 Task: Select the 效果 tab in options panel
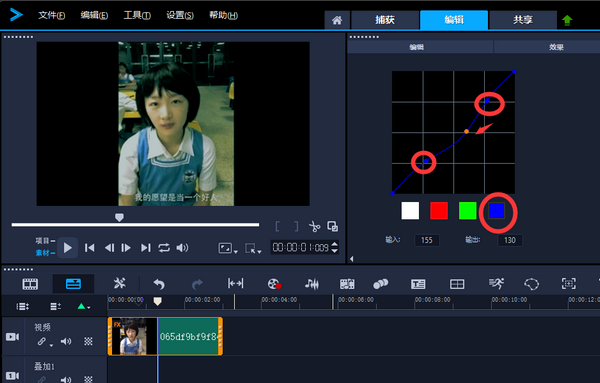[556, 47]
